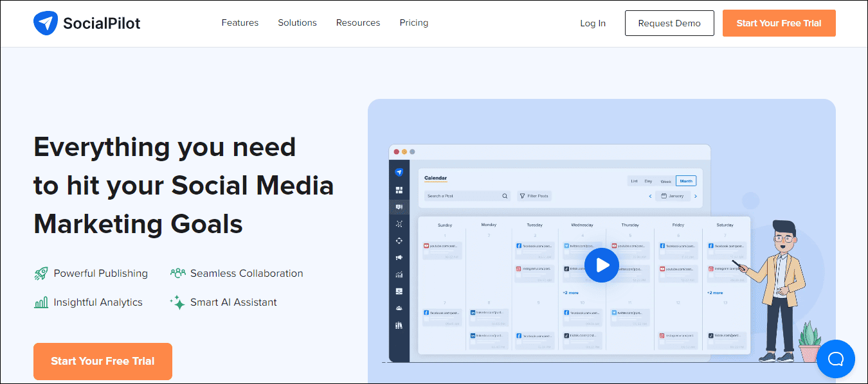The image size is (868, 384).
Task: Open the YouTube post card on Sunday
Action: (x=442, y=250)
